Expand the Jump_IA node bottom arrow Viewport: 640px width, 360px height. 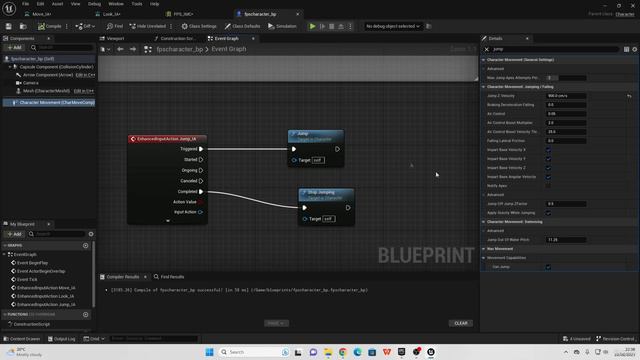click(x=168, y=220)
